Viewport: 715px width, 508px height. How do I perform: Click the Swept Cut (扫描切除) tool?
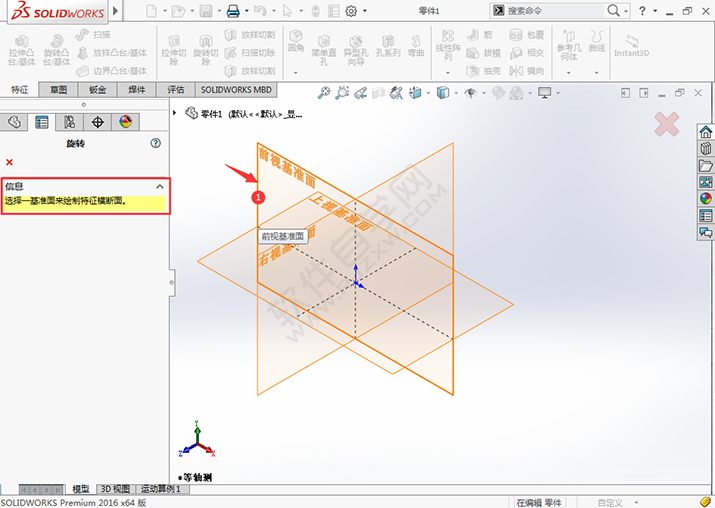[x=250, y=53]
